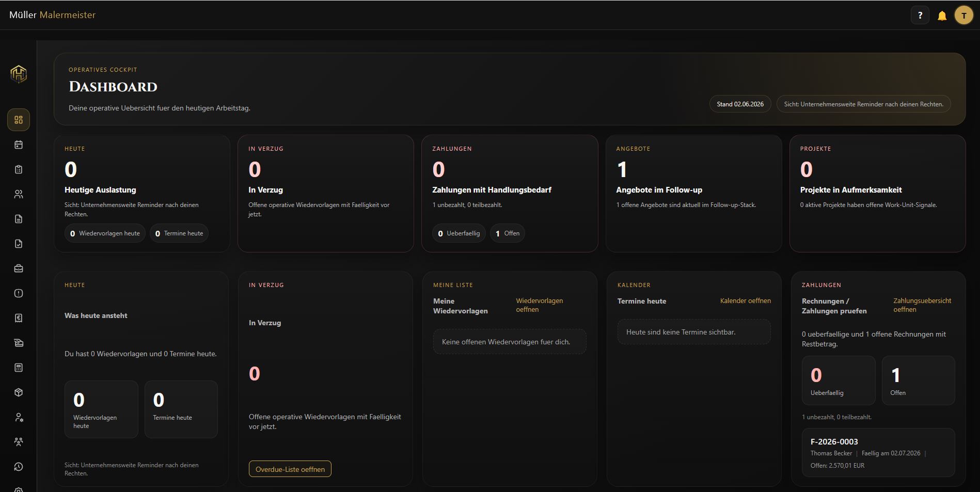
Task: Open the exclamation alert circle sidebar icon
Action: pos(19,293)
